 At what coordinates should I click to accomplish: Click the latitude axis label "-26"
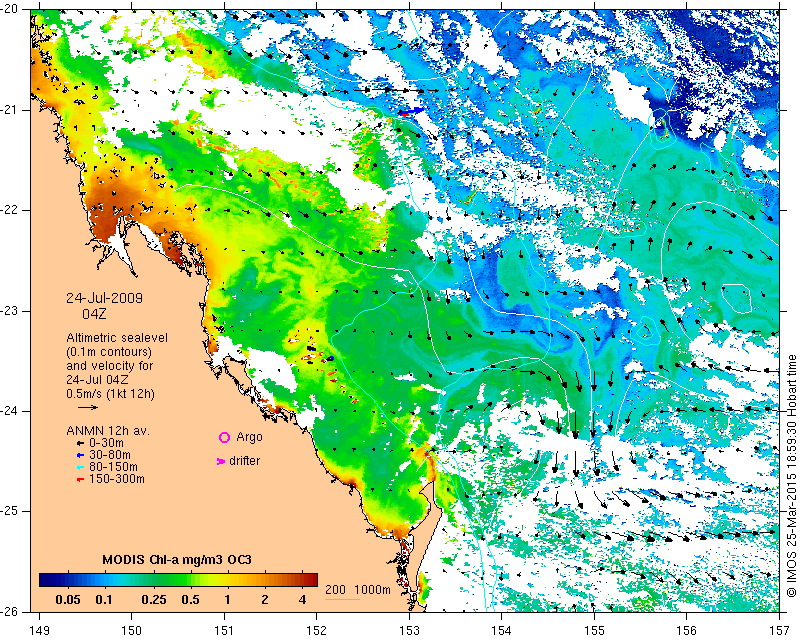[10, 611]
